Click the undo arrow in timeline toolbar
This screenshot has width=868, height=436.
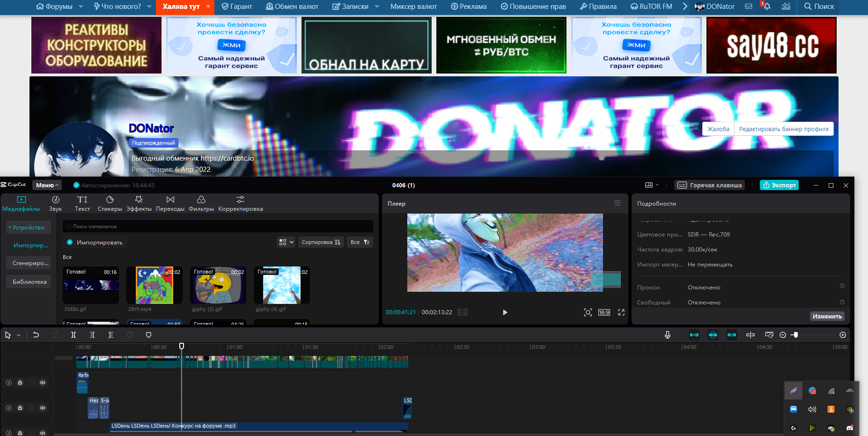(x=36, y=335)
